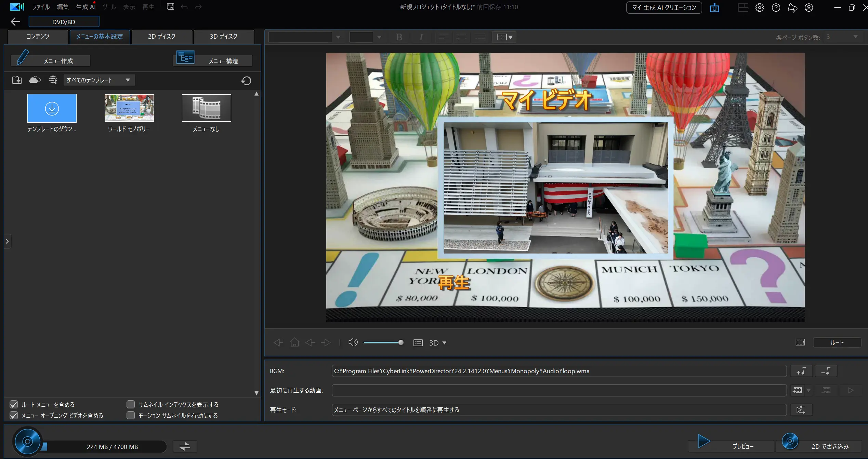The width and height of the screenshot is (868, 459).
Task: Open the ルート menu page selector
Action: 837,342
